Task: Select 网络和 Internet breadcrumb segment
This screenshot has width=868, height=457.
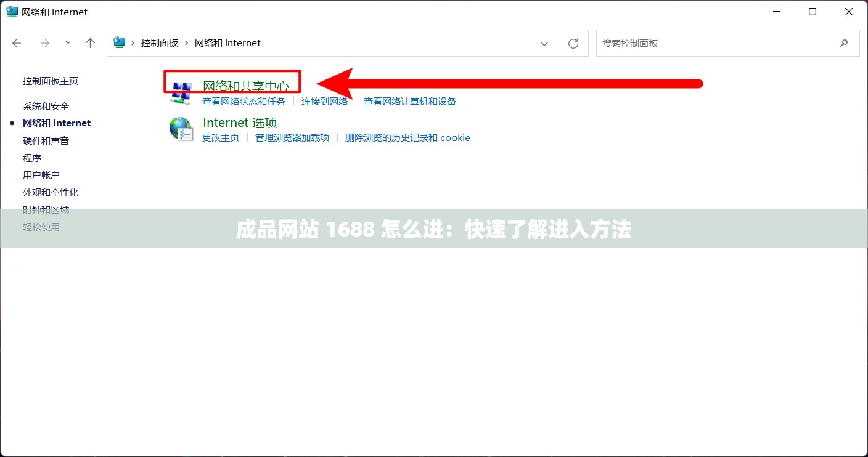Action: [227, 43]
